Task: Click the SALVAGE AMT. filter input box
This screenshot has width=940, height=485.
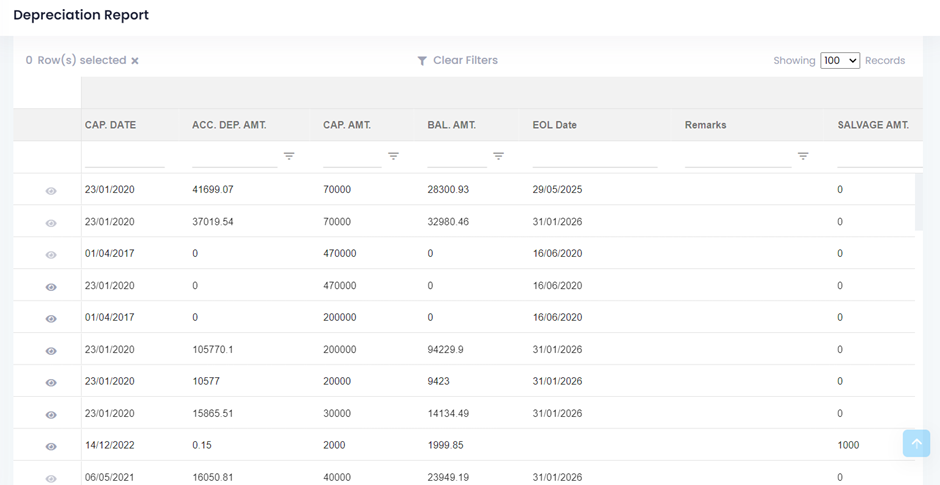Action: coord(878,157)
